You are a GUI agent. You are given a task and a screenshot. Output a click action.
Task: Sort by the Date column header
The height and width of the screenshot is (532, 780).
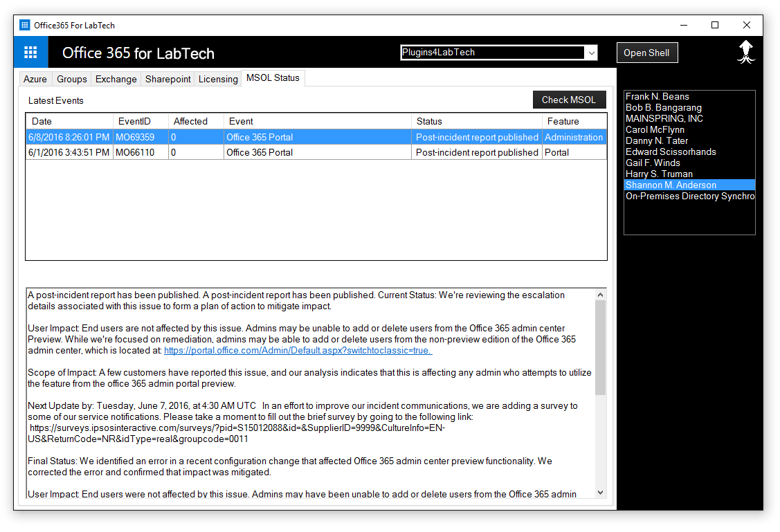pos(70,121)
